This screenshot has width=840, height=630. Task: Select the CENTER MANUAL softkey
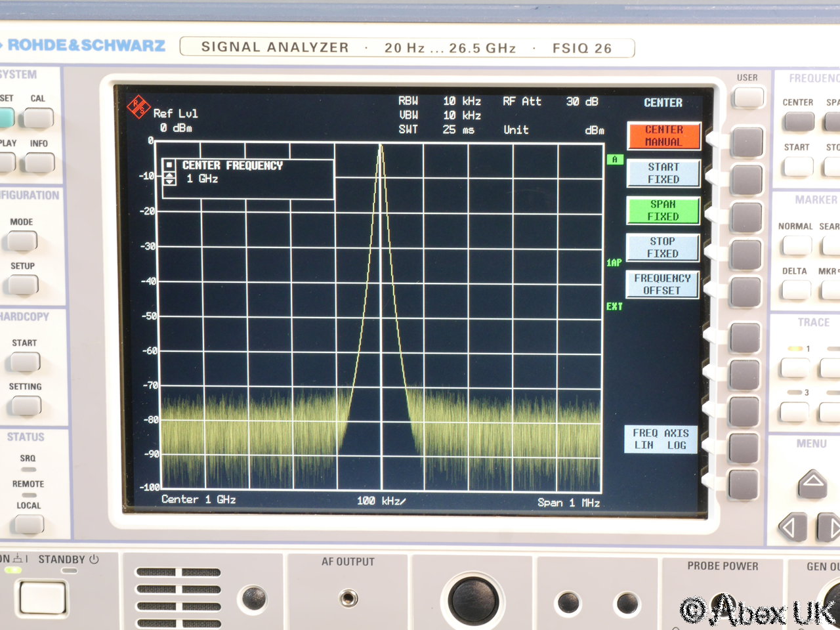point(663,136)
